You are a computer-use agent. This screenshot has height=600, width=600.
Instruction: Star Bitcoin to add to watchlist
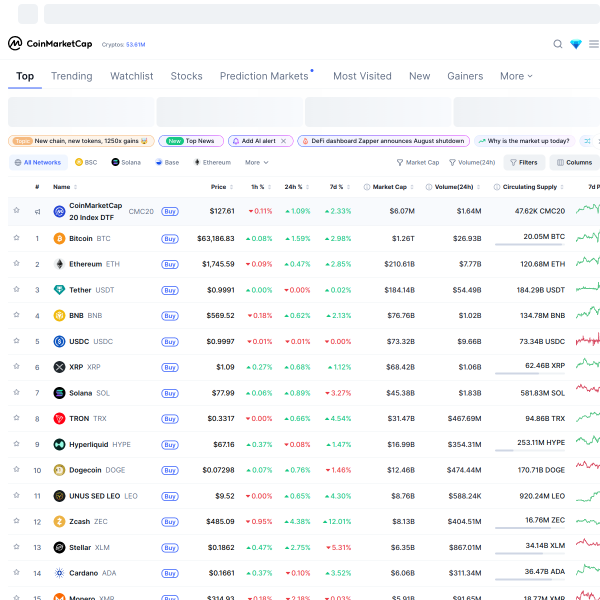[x=16, y=238]
